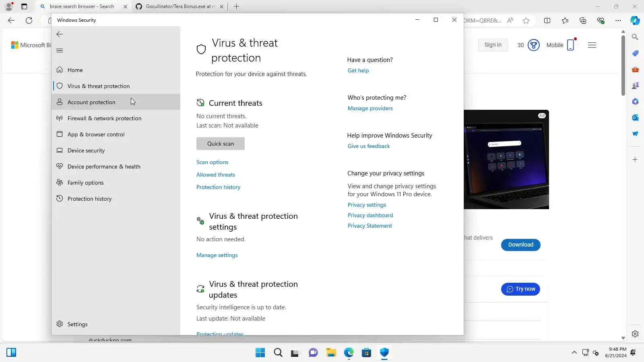Select Device security in sidebar

(116, 150)
